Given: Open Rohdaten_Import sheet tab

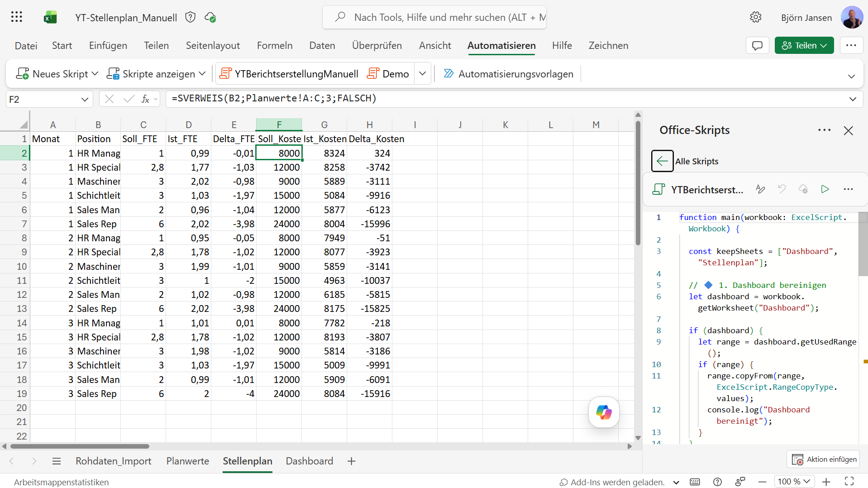Looking at the screenshot, I should [x=113, y=461].
